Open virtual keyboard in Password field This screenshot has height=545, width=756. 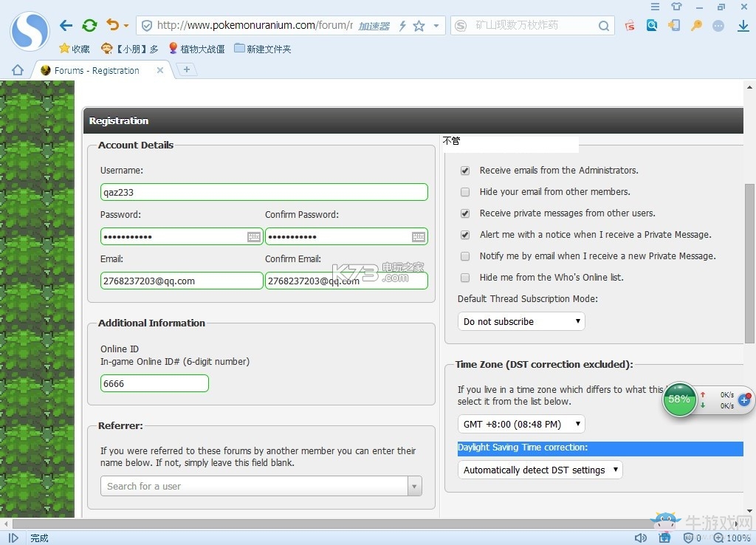(x=254, y=237)
